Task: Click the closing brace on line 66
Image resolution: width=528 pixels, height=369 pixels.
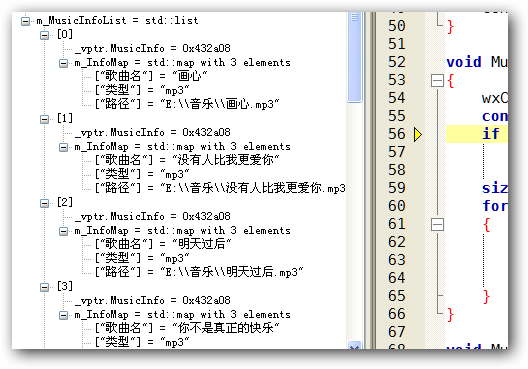Action: [451, 315]
